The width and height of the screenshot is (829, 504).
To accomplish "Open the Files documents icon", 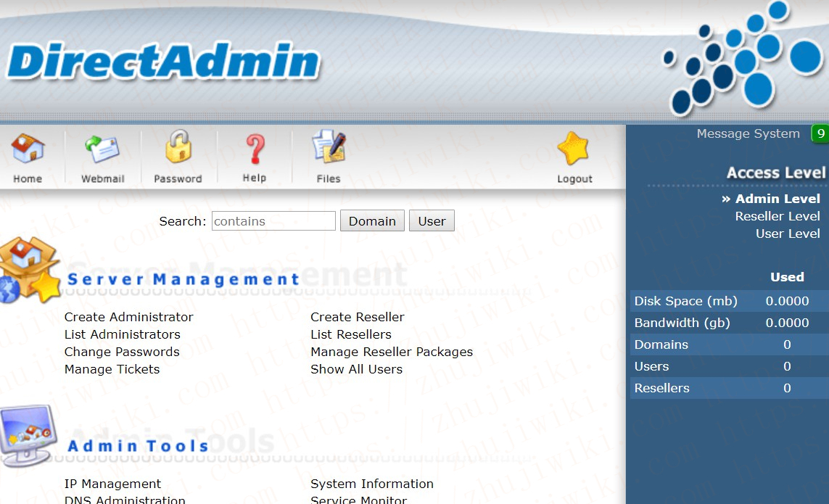I will point(329,146).
